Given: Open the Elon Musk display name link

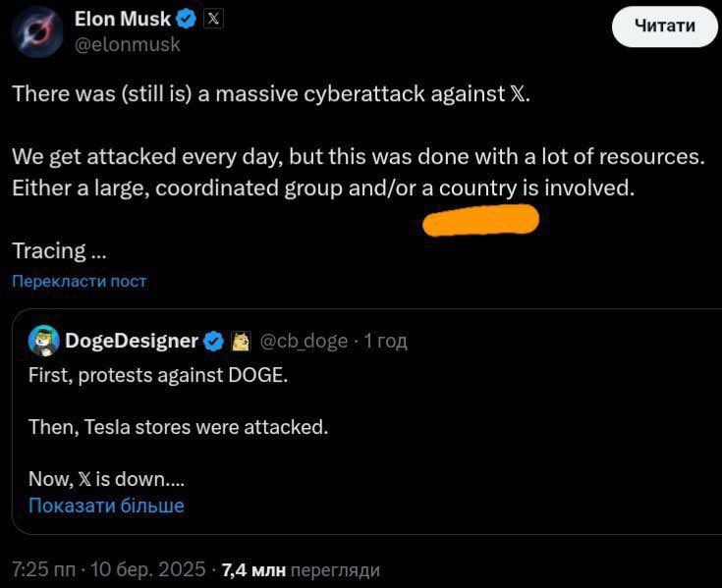Looking at the screenshot, I should (x=123, y=19).
